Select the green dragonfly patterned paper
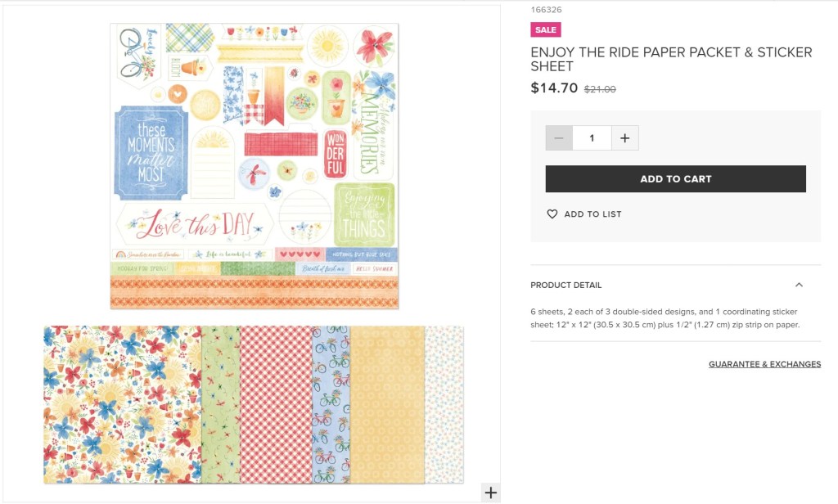Image resolution: width=838 pixels, height=504 pixels. tap(220, 404)
